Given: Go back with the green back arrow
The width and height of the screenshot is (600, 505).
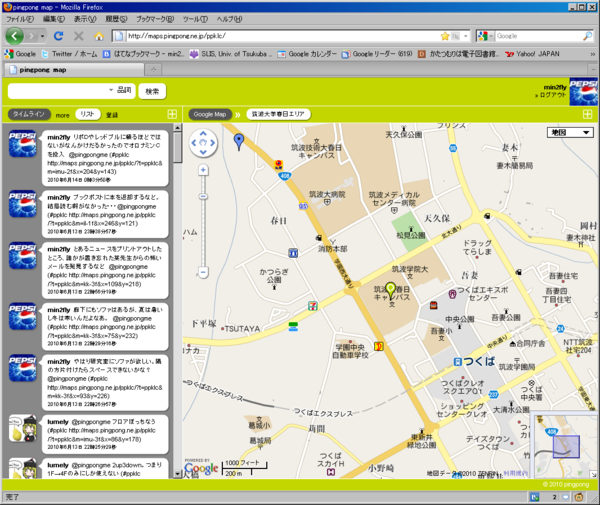Looking at the screenshot, I should (15, 36).
